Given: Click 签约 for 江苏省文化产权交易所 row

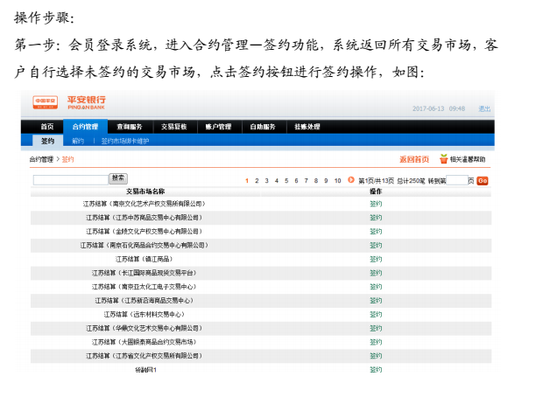Looking at the screenshot, I should coord(376,356).
